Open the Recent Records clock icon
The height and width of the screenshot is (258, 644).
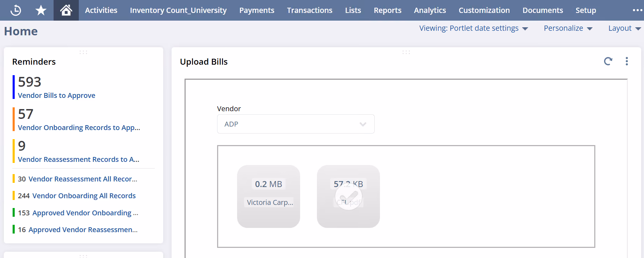pyautogui.click(x=16, y=10)
